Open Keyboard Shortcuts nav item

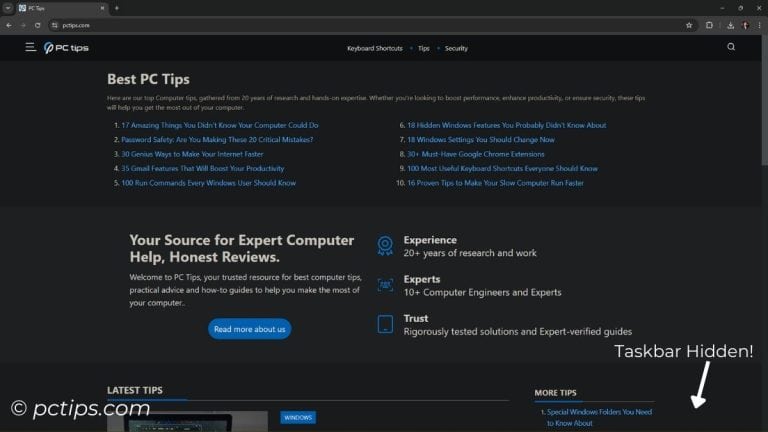(374, 48)
